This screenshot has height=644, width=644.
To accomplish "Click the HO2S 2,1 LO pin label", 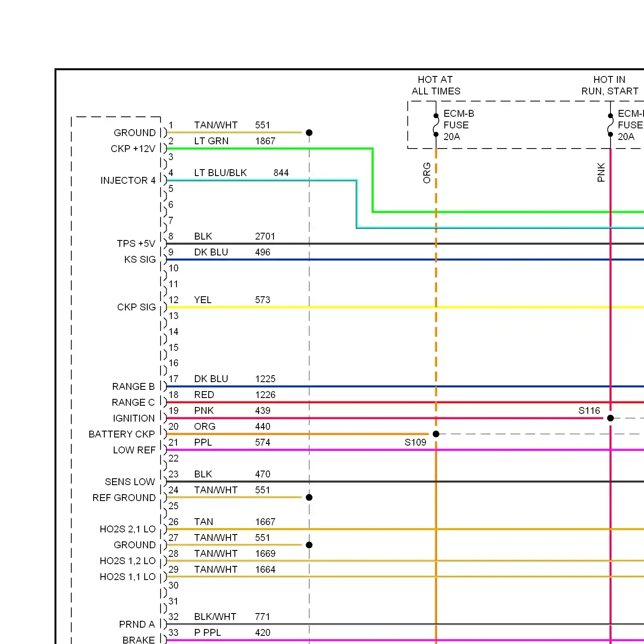I will [128, 529].
